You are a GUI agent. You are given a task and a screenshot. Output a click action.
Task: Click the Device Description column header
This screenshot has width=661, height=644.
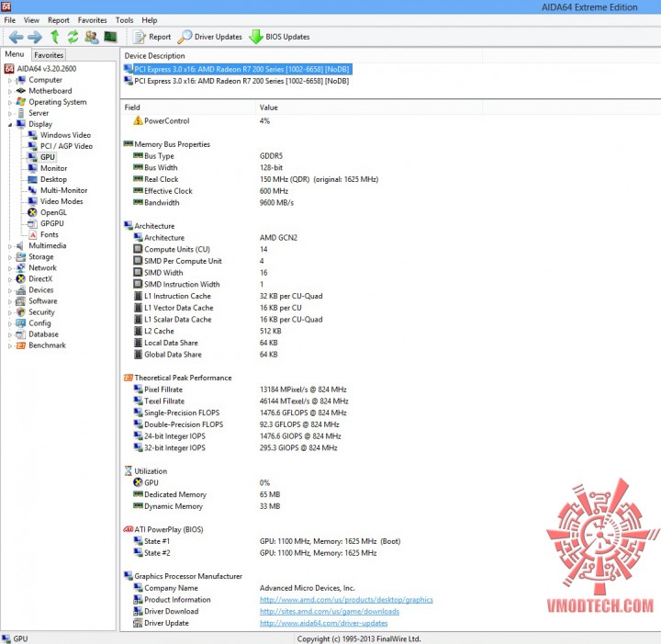pyautogui.click(x=301, y=56)
